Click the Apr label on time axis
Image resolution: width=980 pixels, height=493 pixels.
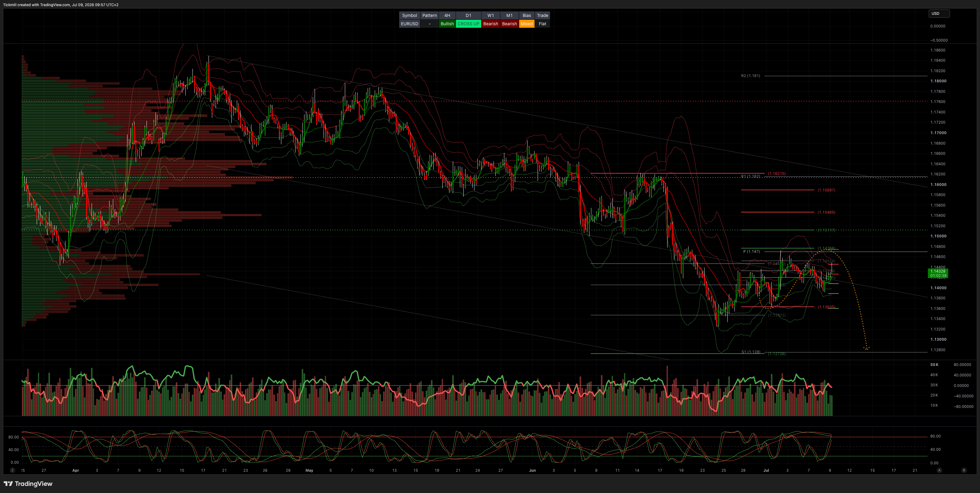[x=76, y=470]
